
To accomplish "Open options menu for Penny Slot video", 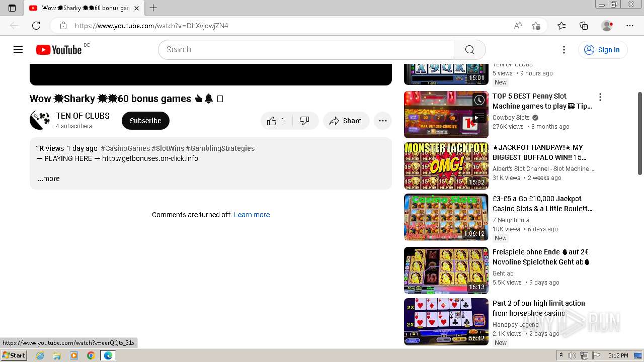I will coord(600,97).
